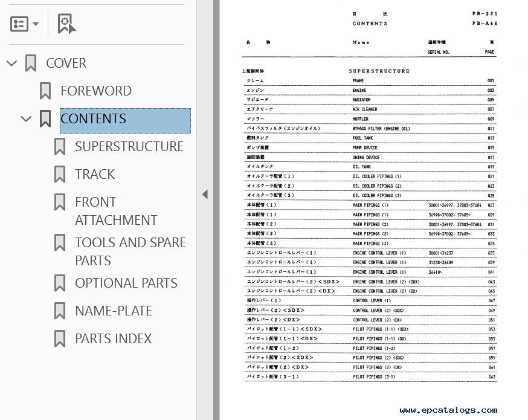Navigate to FRONT ATTACHMENT bookmark
This screenshot has width=528, height=420.
[116, 211]
